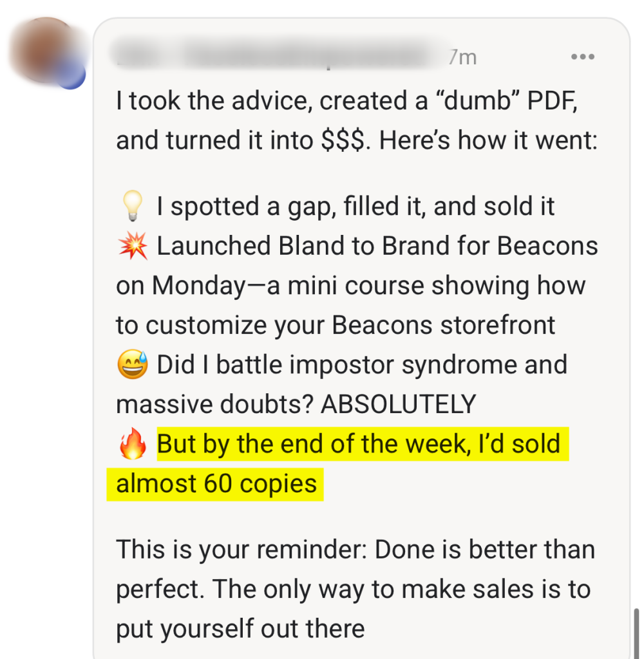Image resolution: width=644 pixels, height=659 pixels.
Task: Click the sweating smile emoji
Action: 133,366
